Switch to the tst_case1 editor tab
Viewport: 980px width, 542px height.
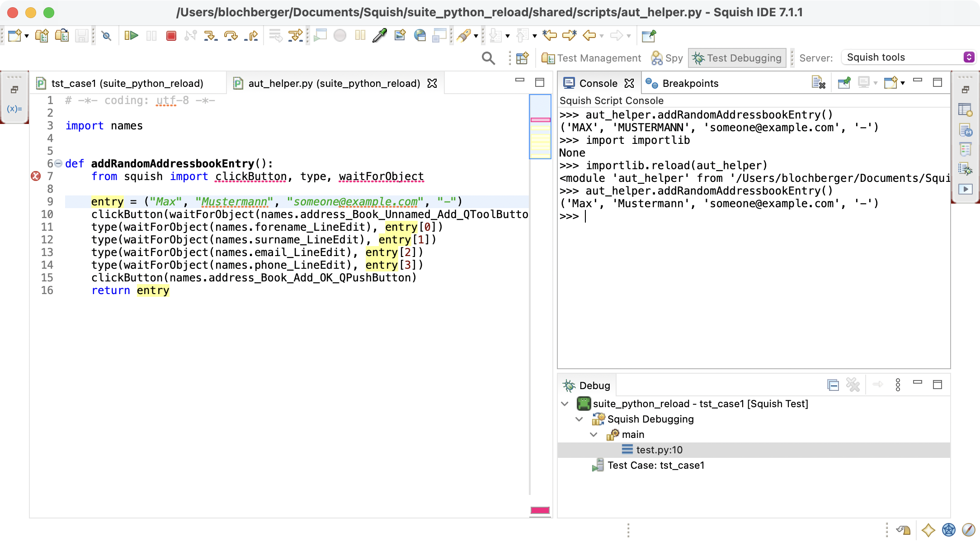pos(127,83)
